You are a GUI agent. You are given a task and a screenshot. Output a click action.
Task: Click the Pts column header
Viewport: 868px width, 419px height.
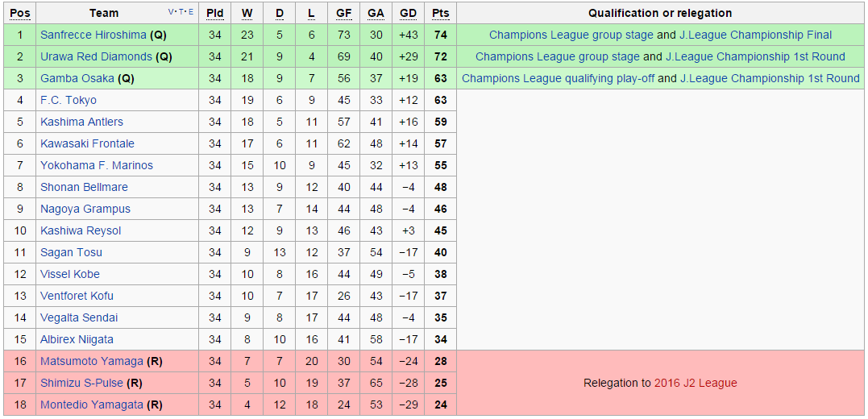coord(440,13)
